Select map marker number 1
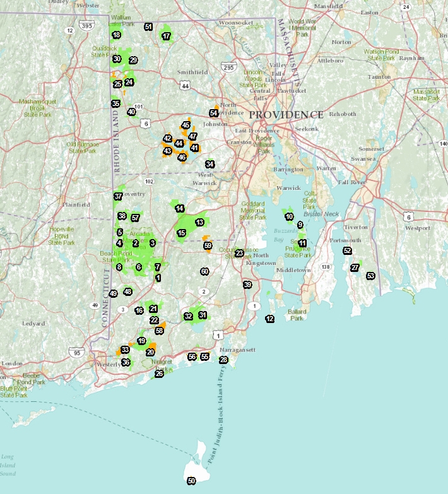 click(158, 278)
